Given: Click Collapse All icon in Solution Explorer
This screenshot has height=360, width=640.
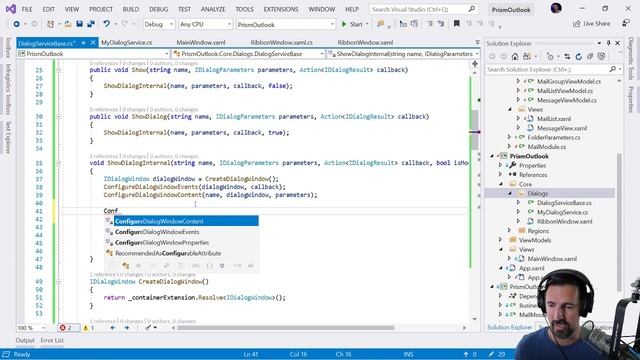Looking at the screenshot, I should tap(590, 56).
